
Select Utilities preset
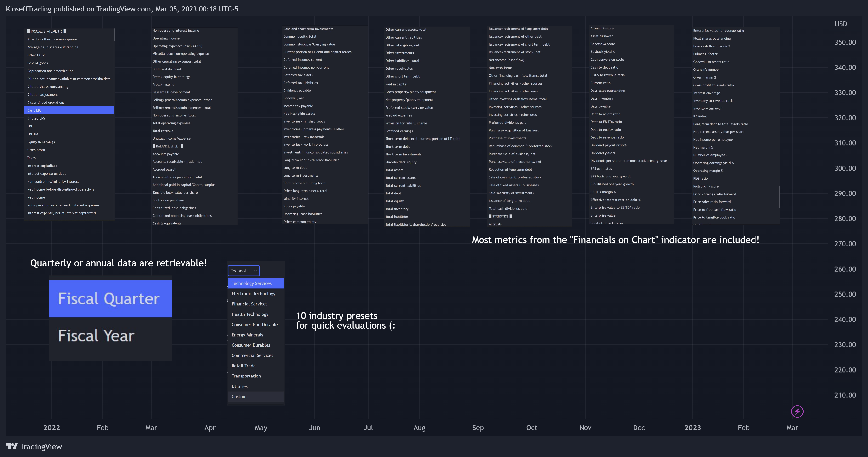(256, 386)
